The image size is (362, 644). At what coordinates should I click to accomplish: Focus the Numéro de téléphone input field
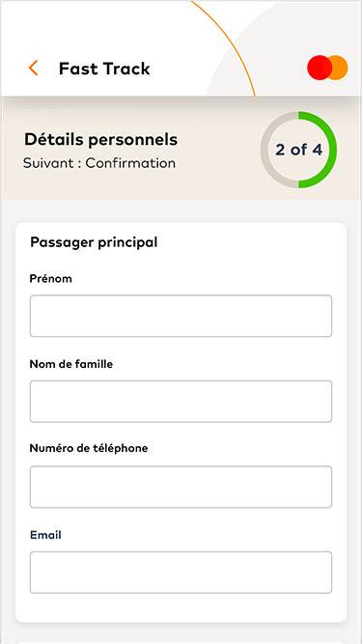181,487
